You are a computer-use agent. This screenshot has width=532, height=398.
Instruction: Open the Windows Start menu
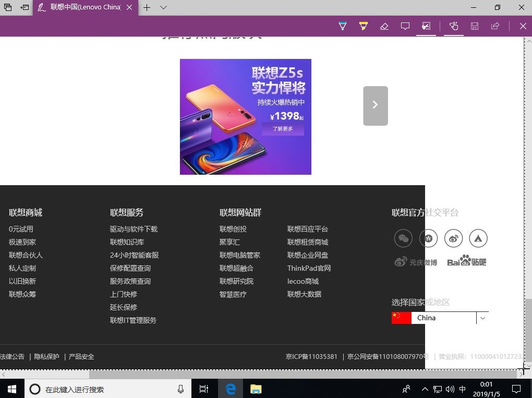12,389
